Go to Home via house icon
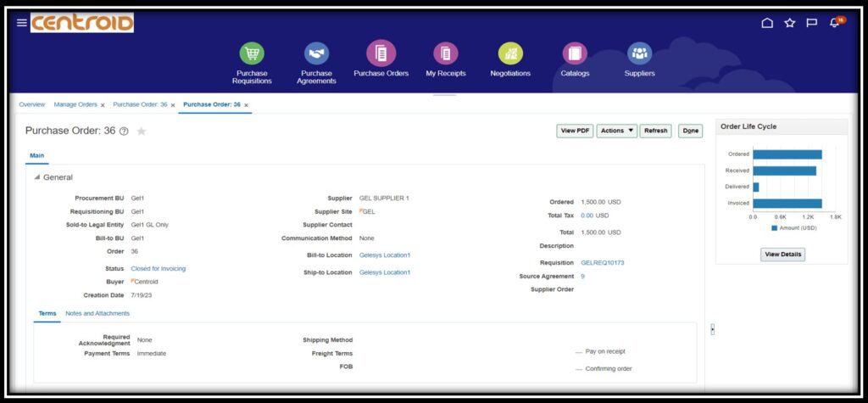The image size is (868, 403). tap(767, 23)
